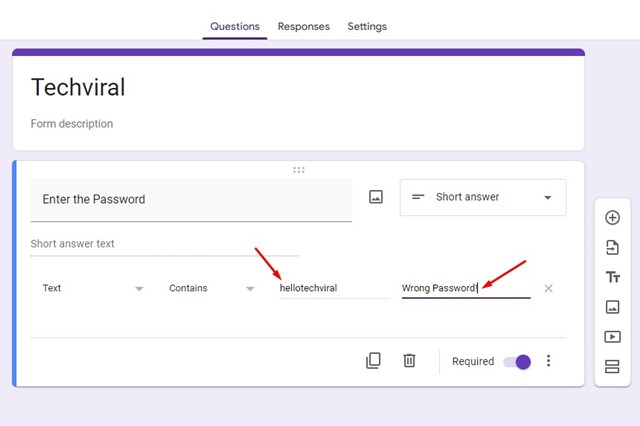Add a section from sidebar
640x426 pixels.
point(612,366)
